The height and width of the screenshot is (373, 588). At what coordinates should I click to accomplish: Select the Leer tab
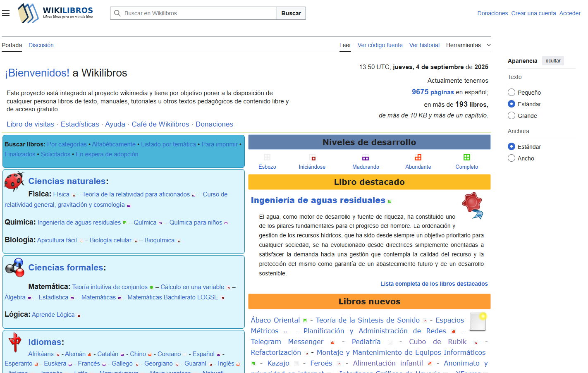pyautogui.click(x=345, y=45)
